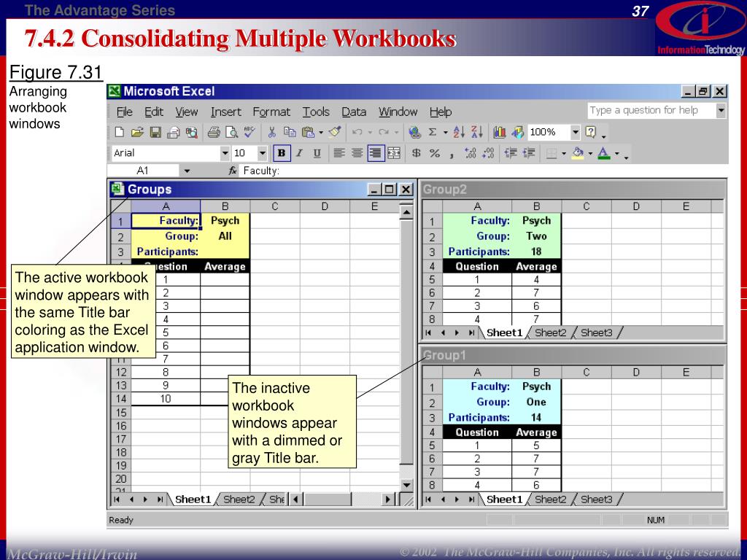Toggle Italic formatting
The image size is (747, 560).
299,153
